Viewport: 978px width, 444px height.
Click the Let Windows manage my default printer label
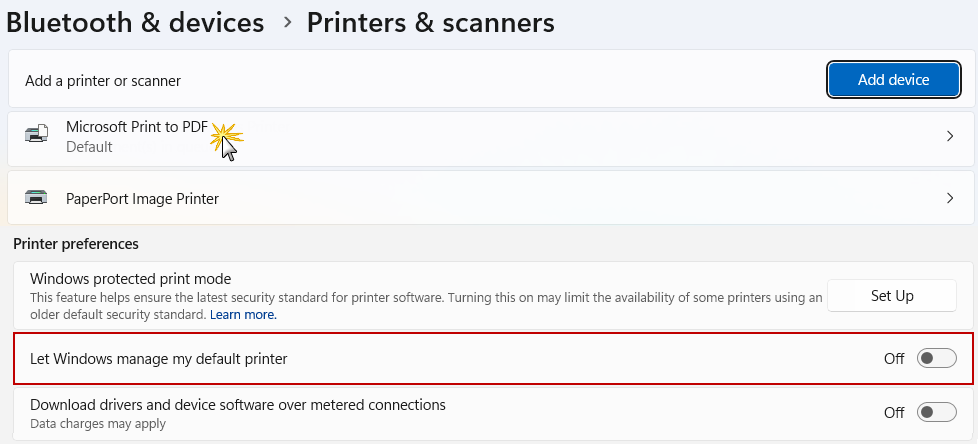click(x=159, y=358)
